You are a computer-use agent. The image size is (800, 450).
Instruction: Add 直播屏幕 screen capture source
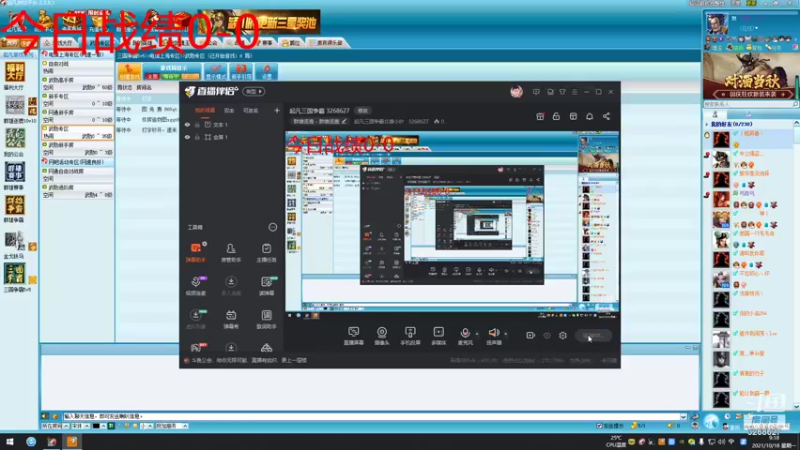(x=354, y=336)
